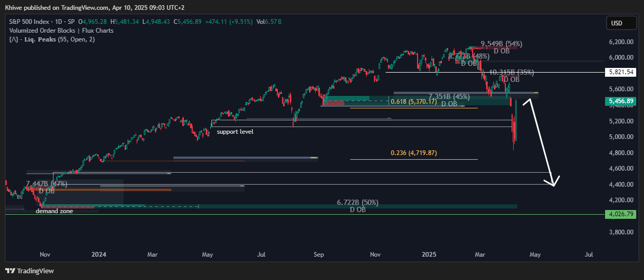The image size is (644, 280).
Task: Click the 4,200.00 price axis label
Action: (x=620, y=200)
